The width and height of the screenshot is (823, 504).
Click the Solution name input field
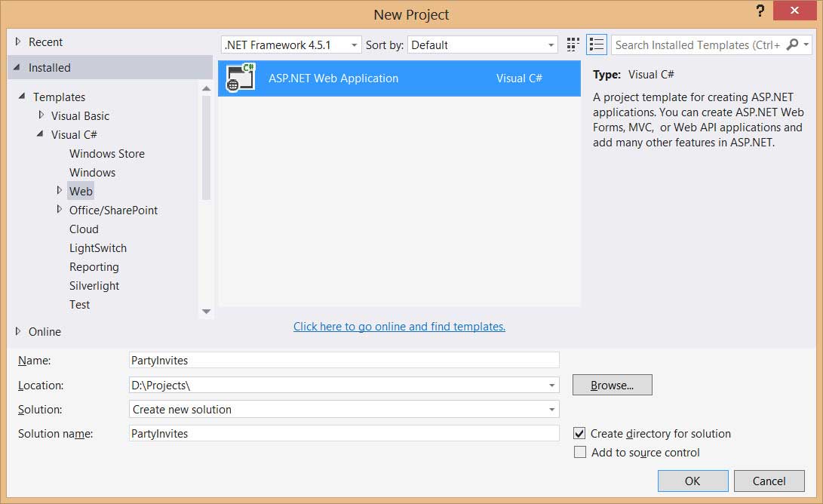click(x=344, y=434)
